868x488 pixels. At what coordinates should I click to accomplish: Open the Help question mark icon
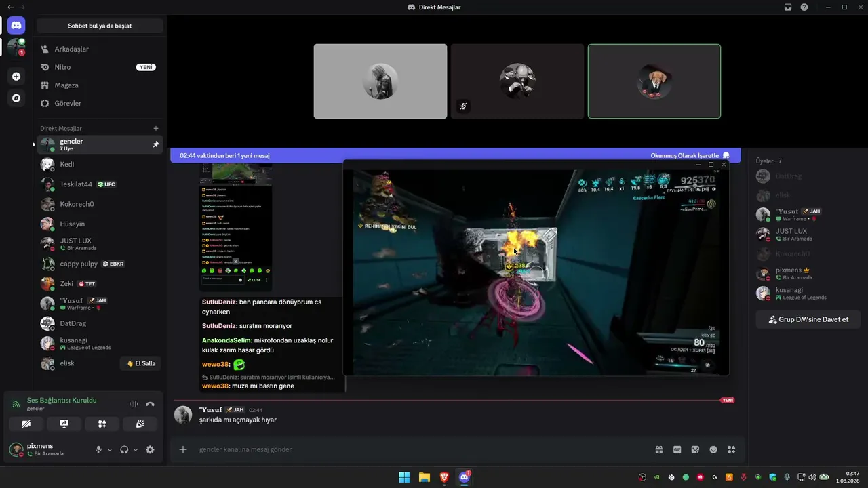tap(804, 7)
